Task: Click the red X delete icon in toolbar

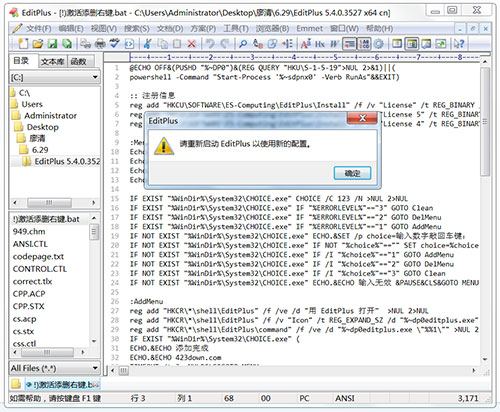Action: [x=192, y=44]
